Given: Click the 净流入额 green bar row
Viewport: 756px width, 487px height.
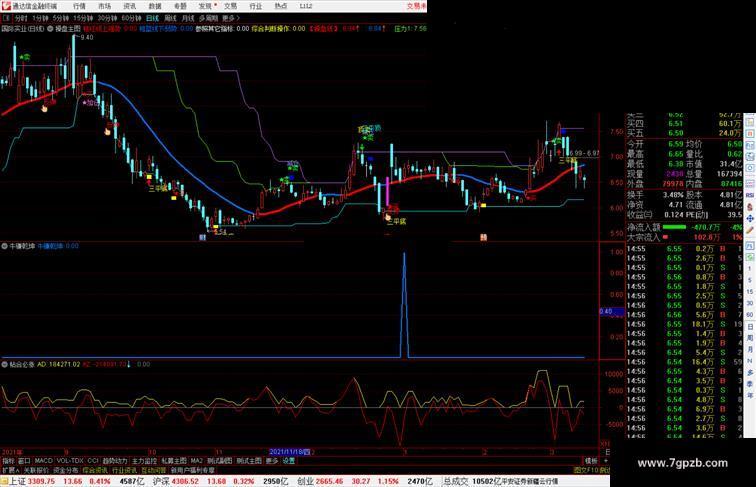Looking at the screenshot, I should point(684,227).
